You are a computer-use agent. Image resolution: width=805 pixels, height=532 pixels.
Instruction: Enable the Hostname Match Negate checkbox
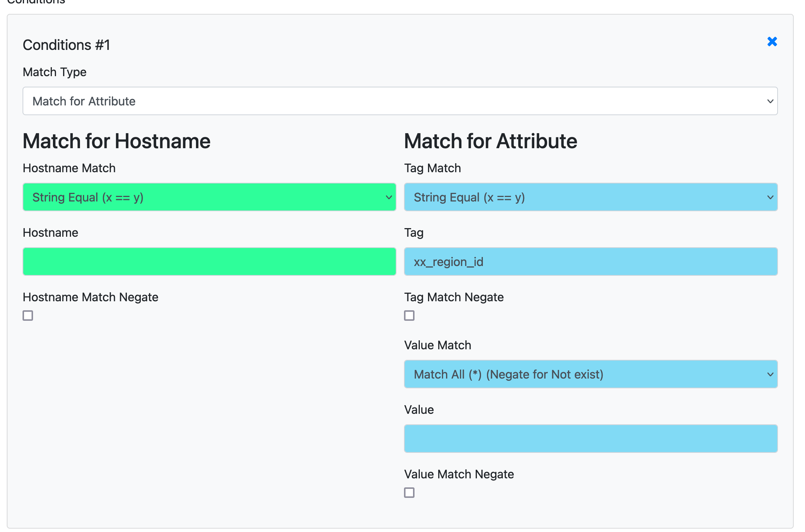pyautogui.click(x=28, y=316)
